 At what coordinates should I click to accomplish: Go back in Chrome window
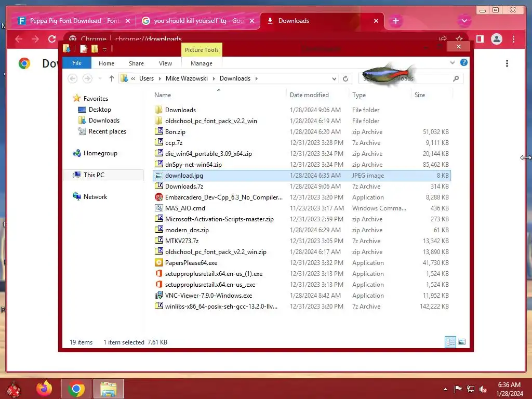[x=19, y=39]
